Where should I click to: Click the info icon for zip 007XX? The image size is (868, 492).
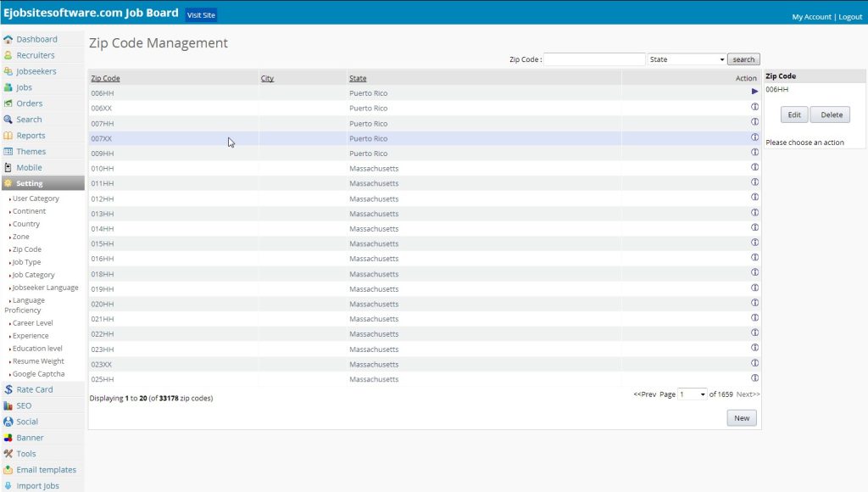click(754, 137)
